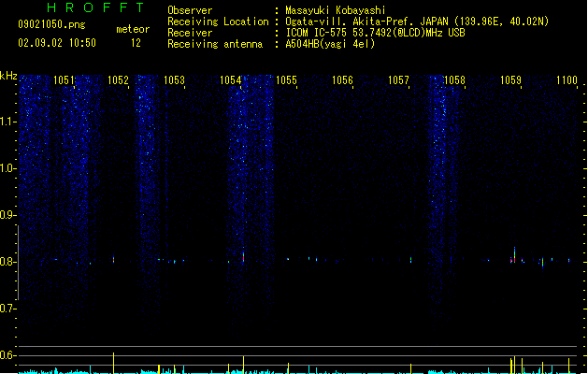This screenshot has height=374, width=588.
Task: Click the 1055 time marker
Action: point(286,80)
